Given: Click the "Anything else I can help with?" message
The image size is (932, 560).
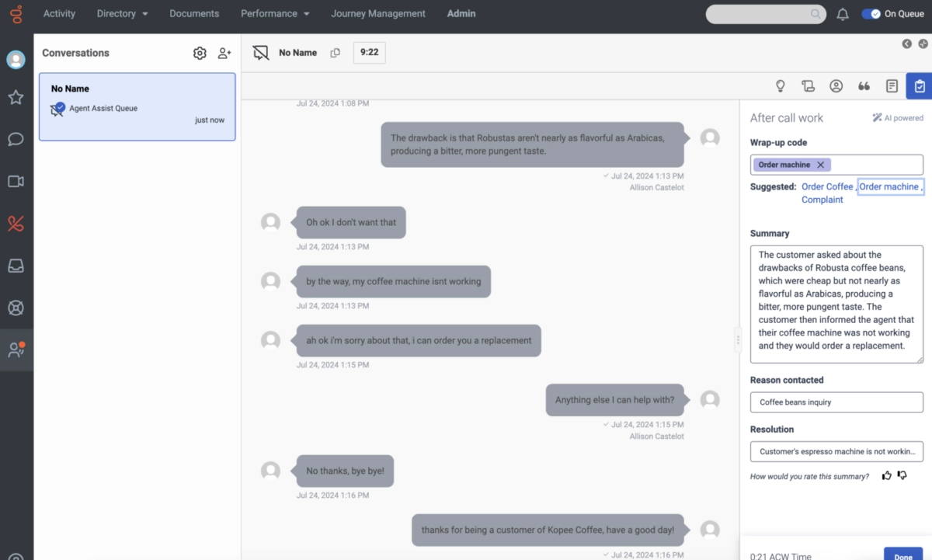Looking at the screenshot, I should coord(615,400).
